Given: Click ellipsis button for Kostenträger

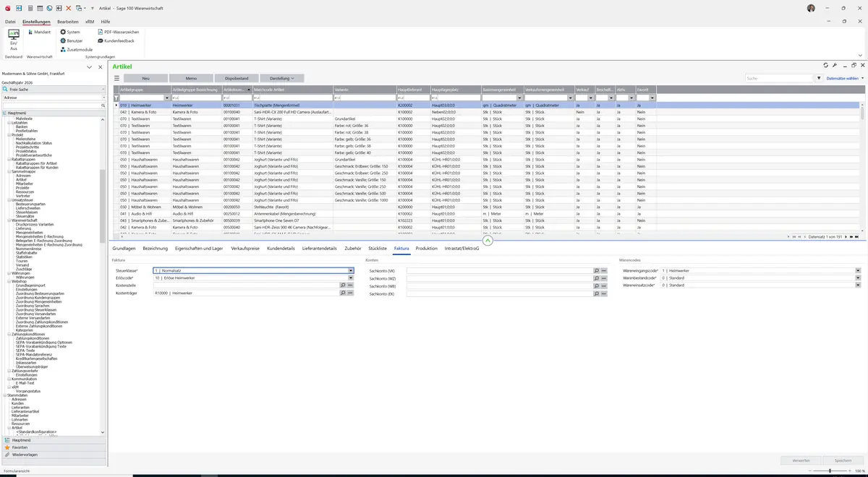Looking at the screenshot, I should click(351, 293).
